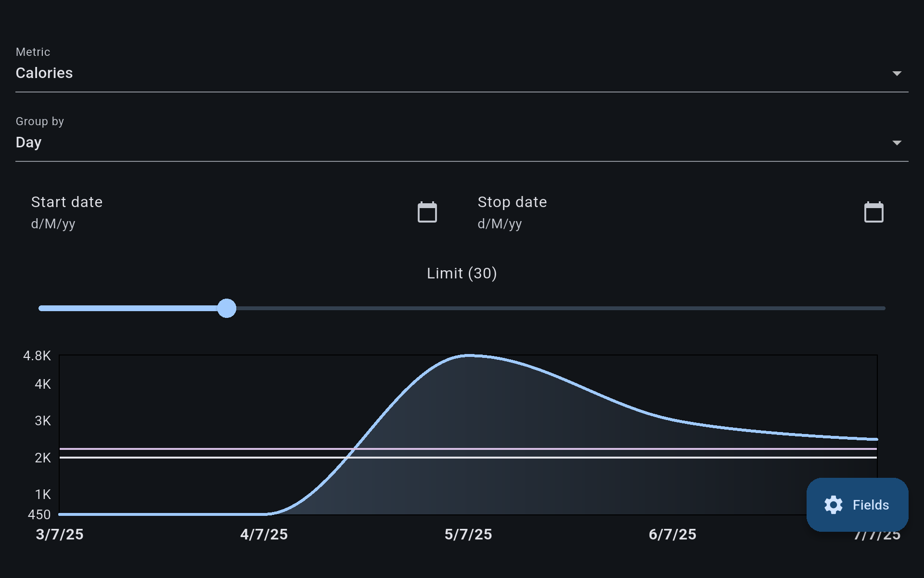Click the right end of the Limit slider track
924x578 pixels.
pos(882,308)
